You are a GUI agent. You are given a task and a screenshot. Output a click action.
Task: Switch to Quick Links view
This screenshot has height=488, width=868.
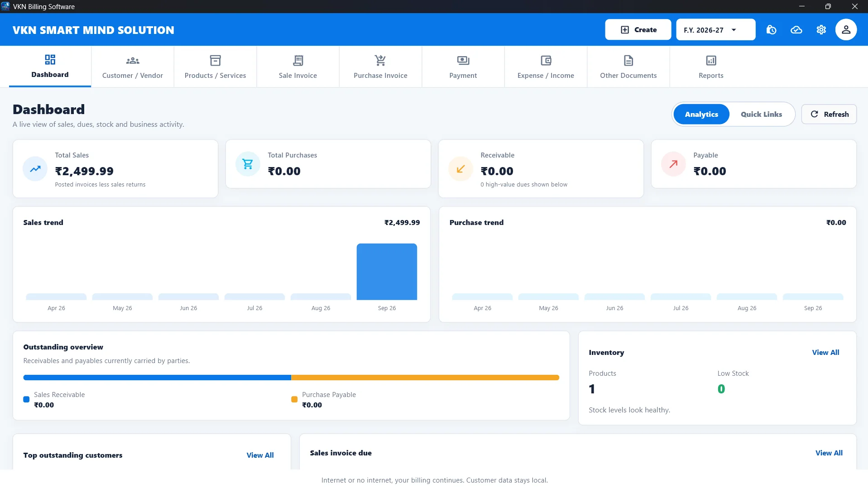761,114
